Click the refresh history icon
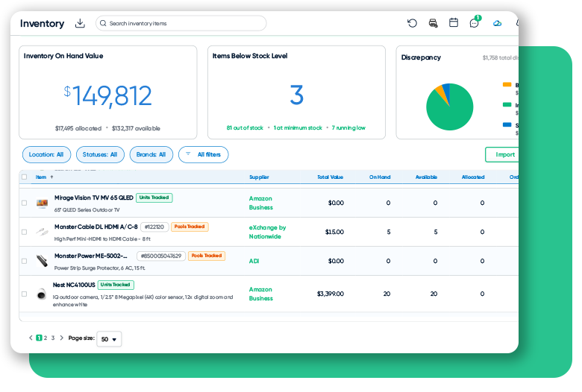582x392 pixels. [x=412, y=23]
